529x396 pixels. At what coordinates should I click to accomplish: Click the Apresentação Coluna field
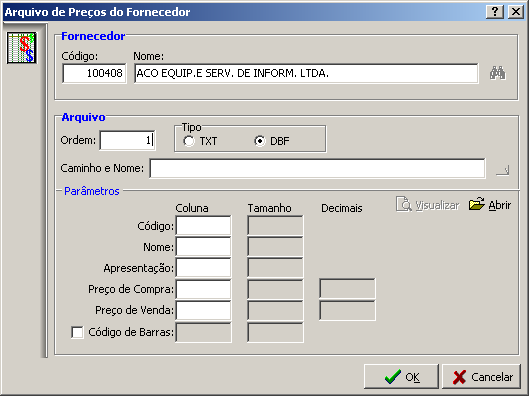[x=203, y=268]
